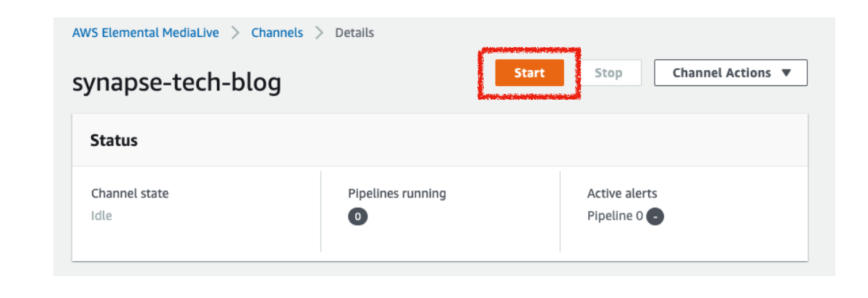Click divider between Channel state and Pipelines running

[320, 211]
